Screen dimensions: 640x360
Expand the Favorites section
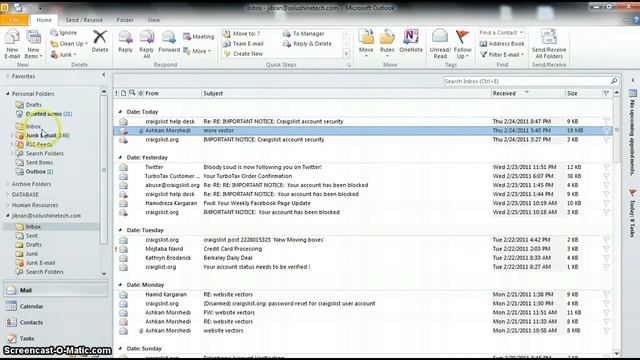tap(7, 76)
